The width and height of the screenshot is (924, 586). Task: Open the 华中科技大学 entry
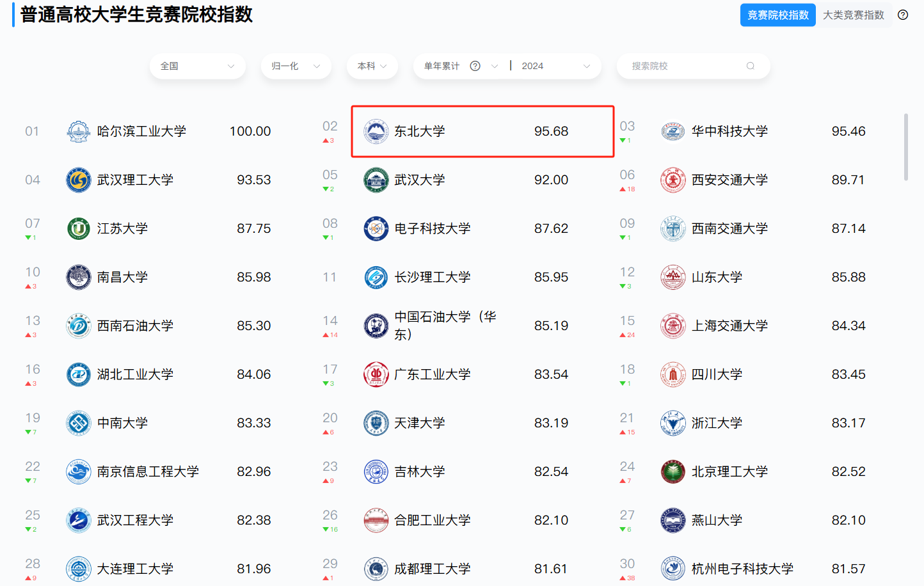point(729,131)
